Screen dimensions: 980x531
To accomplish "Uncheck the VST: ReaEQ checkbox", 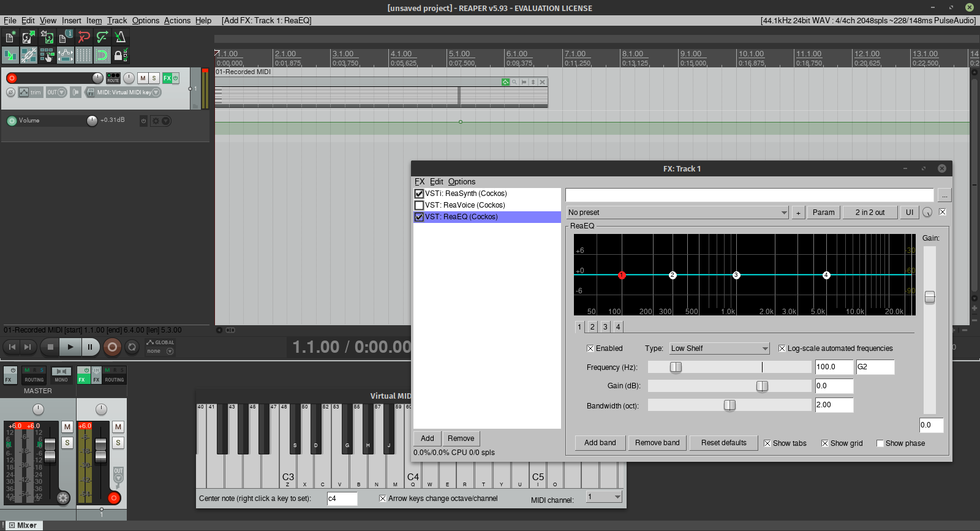I will tap(420, 217).
